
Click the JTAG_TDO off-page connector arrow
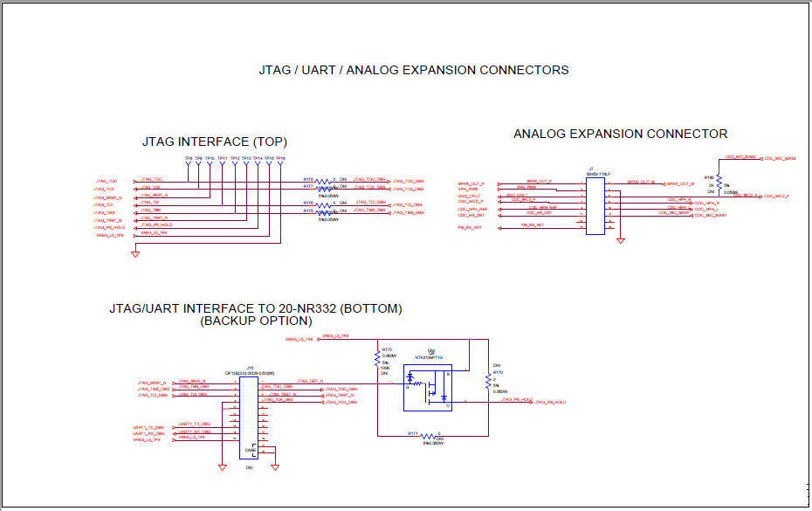pyautogui.click(x=134, y=182)
